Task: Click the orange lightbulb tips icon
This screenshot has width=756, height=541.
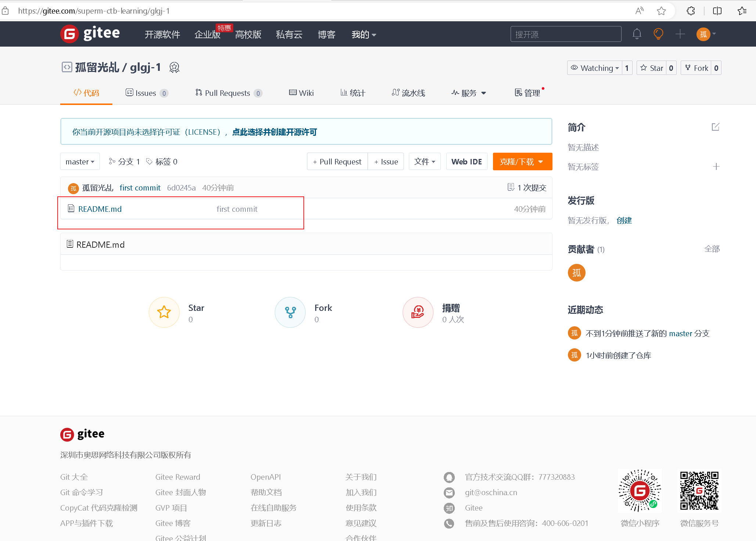Action: coord(658,34)
